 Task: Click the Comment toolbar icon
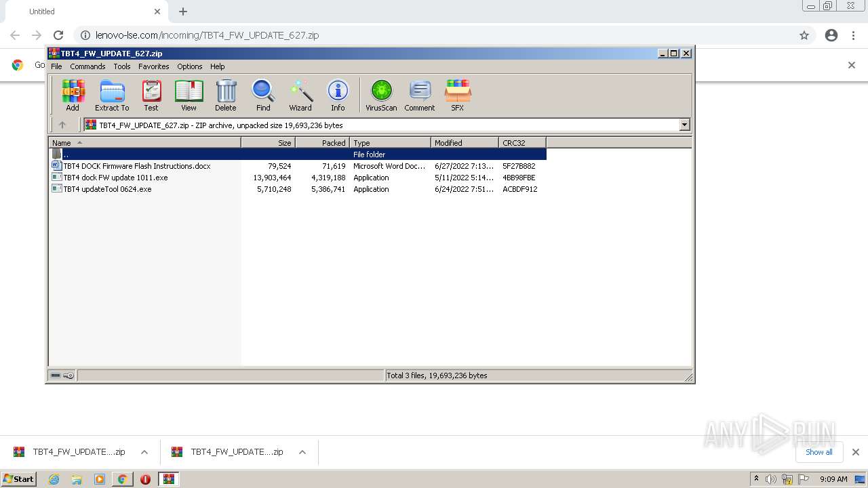[420, 95]
